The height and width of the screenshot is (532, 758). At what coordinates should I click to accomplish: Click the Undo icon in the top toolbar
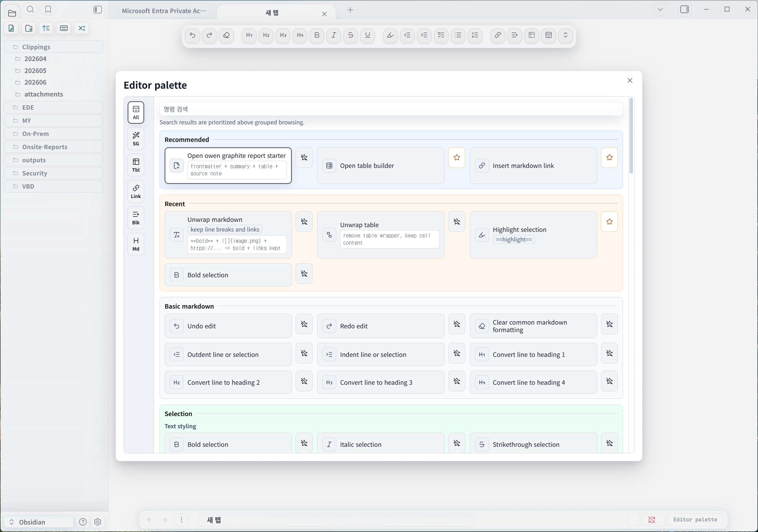[192, 35]
